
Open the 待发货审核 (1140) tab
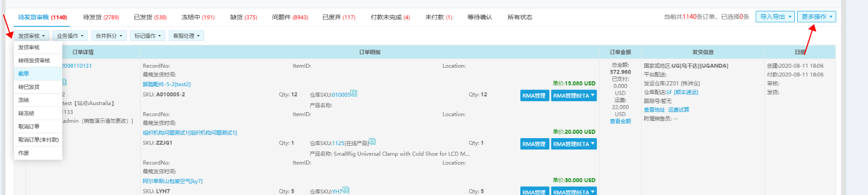43,17
